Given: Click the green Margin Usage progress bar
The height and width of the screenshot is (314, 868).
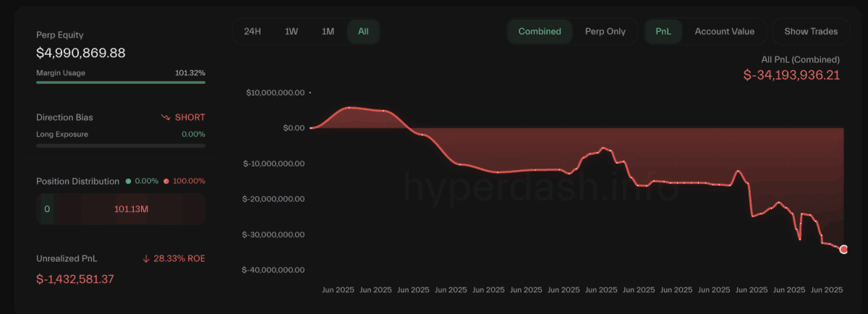Looking at the screenshot, I should (x=121, y=82).
